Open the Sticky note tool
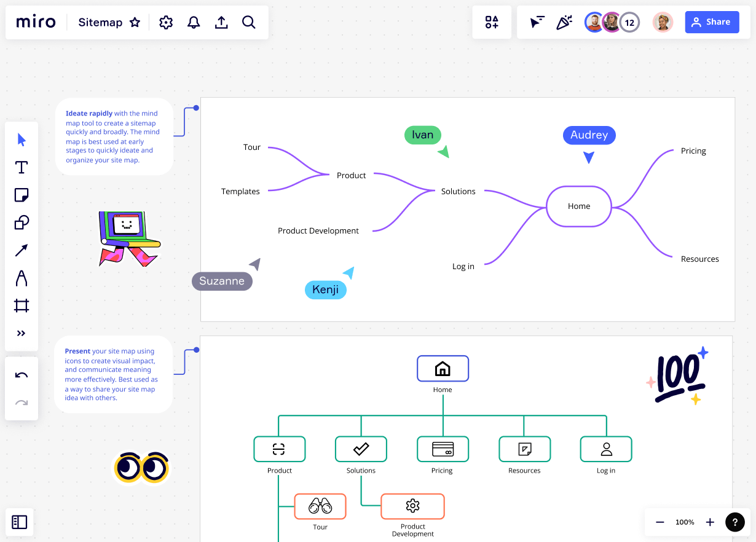The image size is (756, 542). (x=22, y=195)
